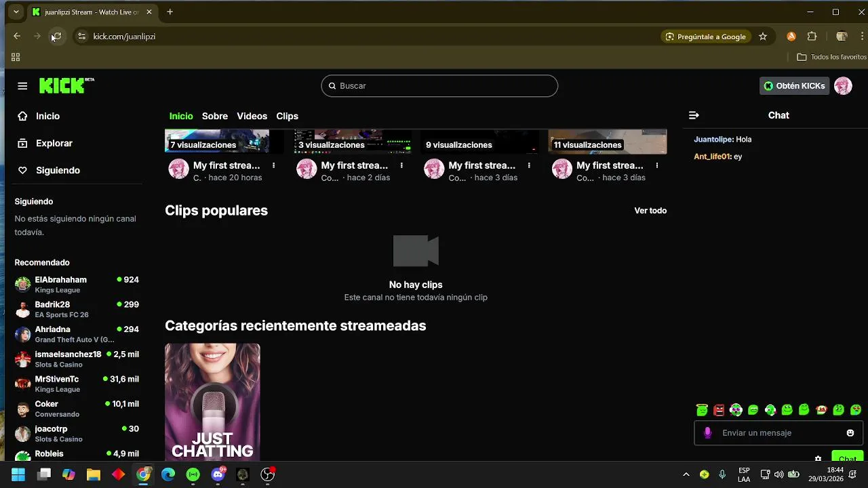Open recommended channel Coker
The image size is (868, 488).
pos(77,409)
